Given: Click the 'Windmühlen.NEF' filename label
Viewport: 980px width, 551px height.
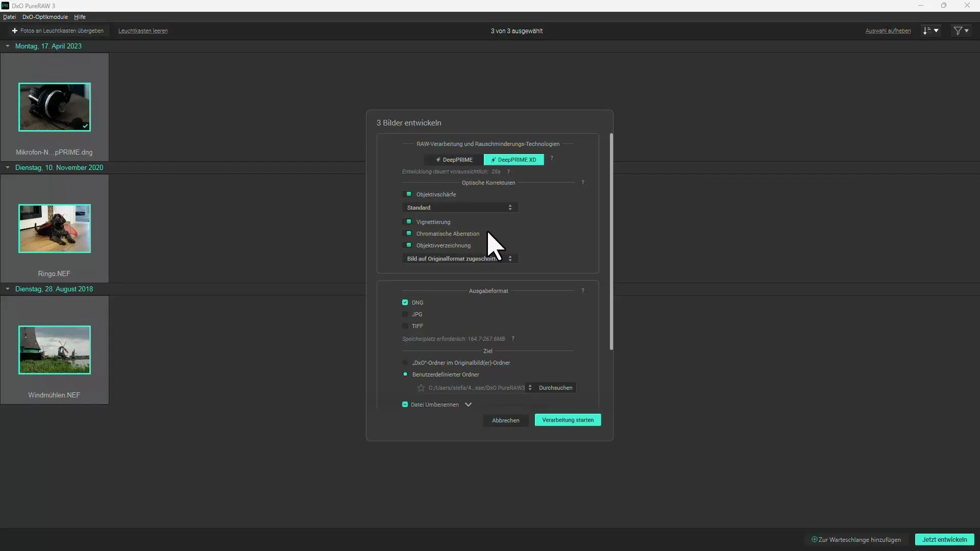Looking at the screenshot, I should 54,395.
